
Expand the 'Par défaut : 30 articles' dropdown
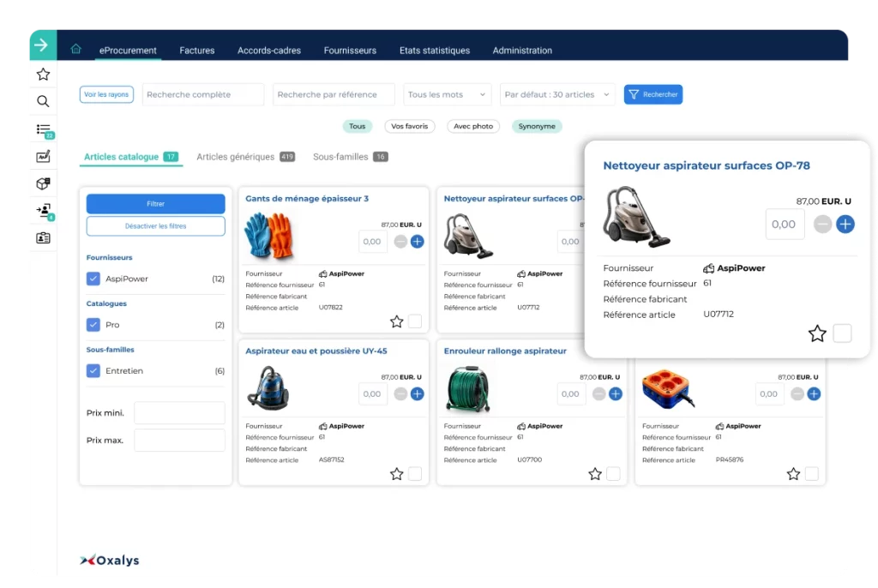[x=557, y=95]
